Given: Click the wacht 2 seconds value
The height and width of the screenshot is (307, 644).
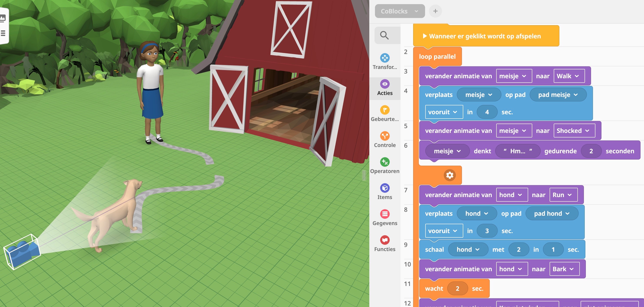Looking at the screenshot, I should pyautogui.click(x=457, y=289).
